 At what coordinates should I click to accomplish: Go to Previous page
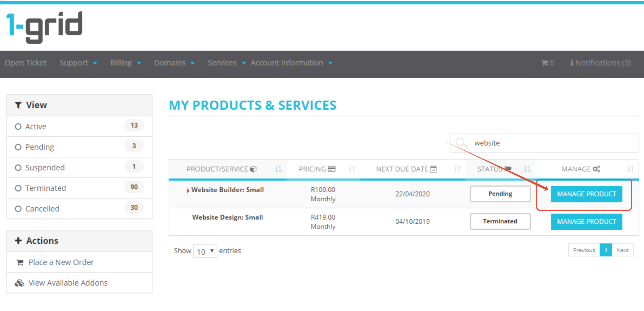tap(584, 250)
